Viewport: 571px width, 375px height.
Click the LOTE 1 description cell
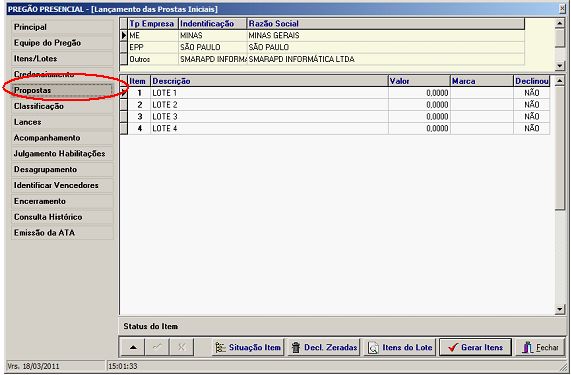point(269,93)
